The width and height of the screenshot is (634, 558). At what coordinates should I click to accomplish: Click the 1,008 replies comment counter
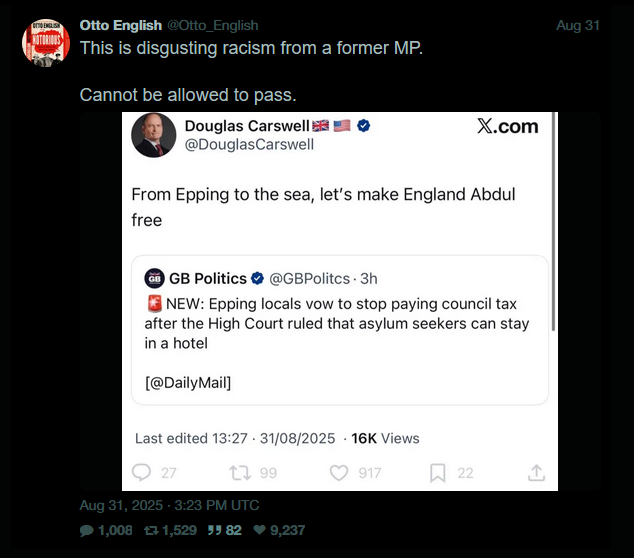106,530
